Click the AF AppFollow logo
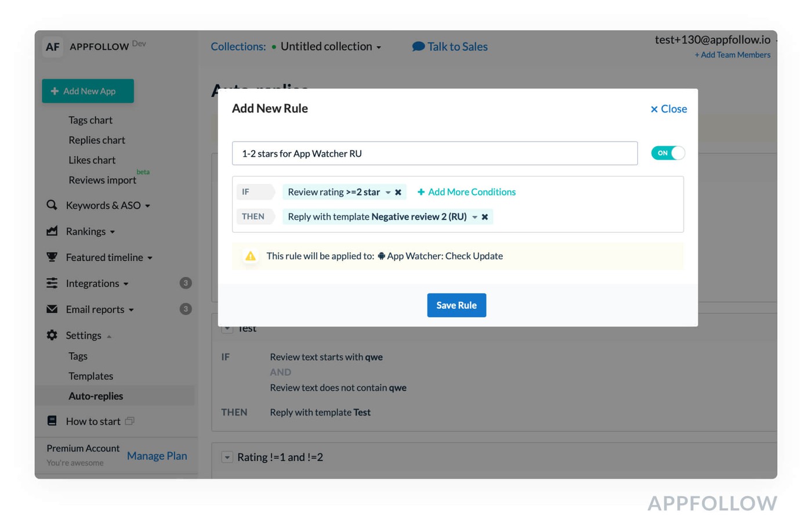The height and width of the screenshot is (528, 812). (x=53, y=47)
